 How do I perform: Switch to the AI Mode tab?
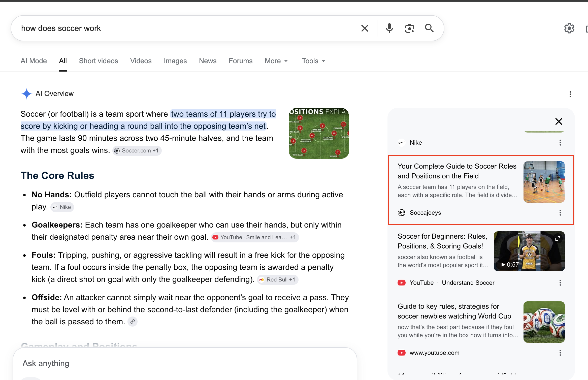(x=34, y=61)
